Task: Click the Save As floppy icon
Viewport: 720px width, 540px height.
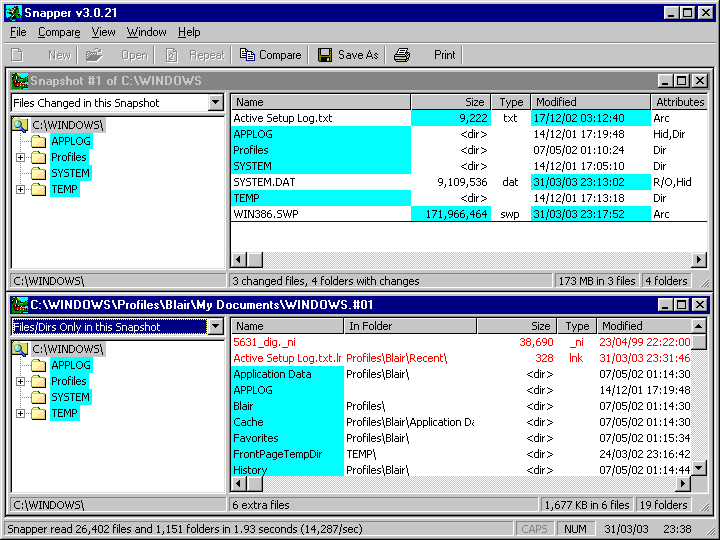Action: 325,55
